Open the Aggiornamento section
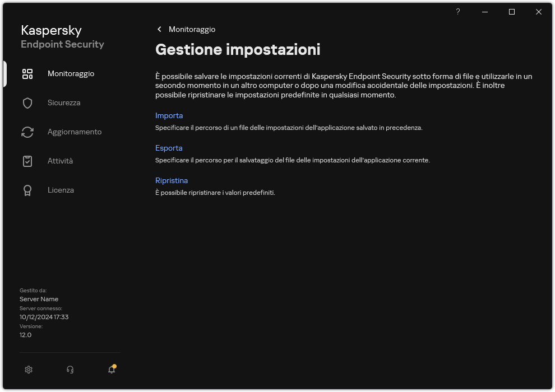The image size is (555, 392). point(74,132)
